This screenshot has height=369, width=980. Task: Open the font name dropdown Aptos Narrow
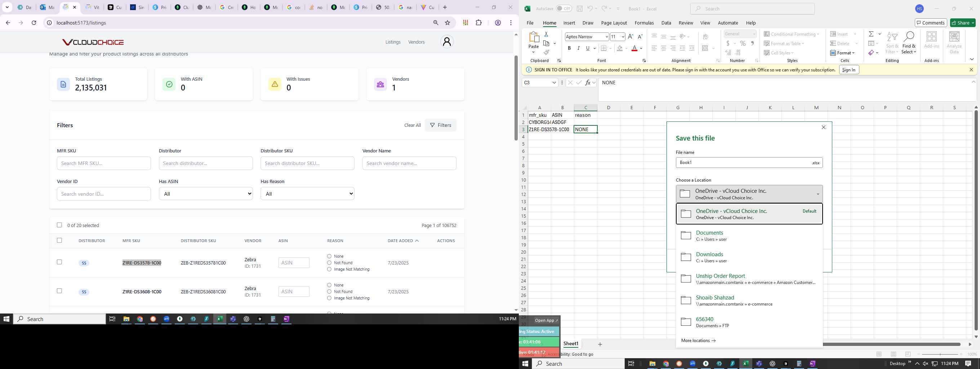pos(607,37)
